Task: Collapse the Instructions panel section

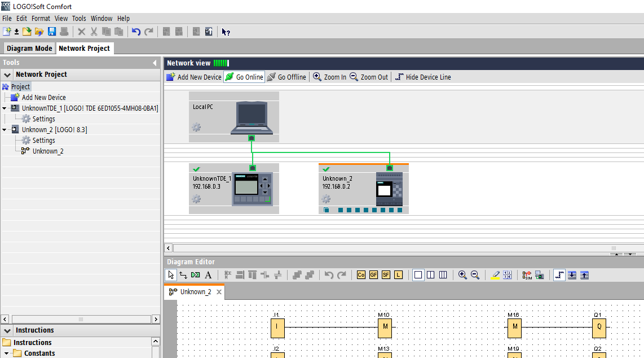Action: pos(7,330)
